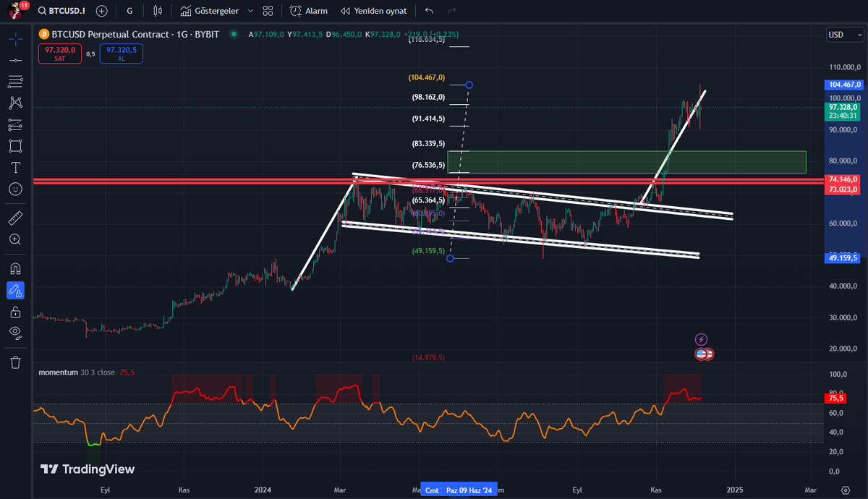Screen dimensions: 868x499
Task: Open indicator templates grid icon
Action: point(268,11)
